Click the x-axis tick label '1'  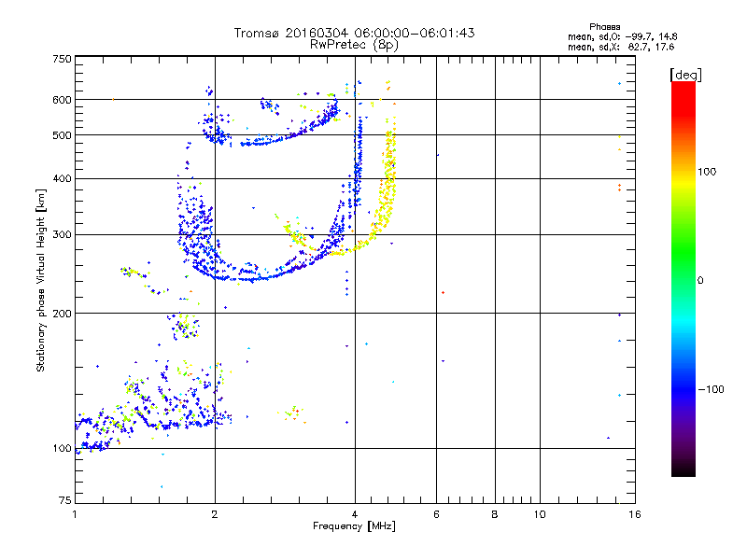pos(75,514)
